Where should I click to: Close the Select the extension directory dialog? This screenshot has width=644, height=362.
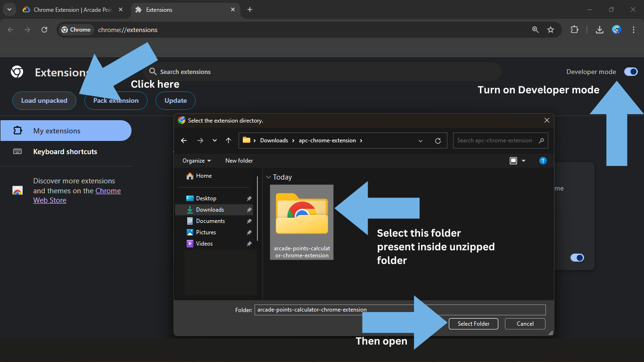547,120
